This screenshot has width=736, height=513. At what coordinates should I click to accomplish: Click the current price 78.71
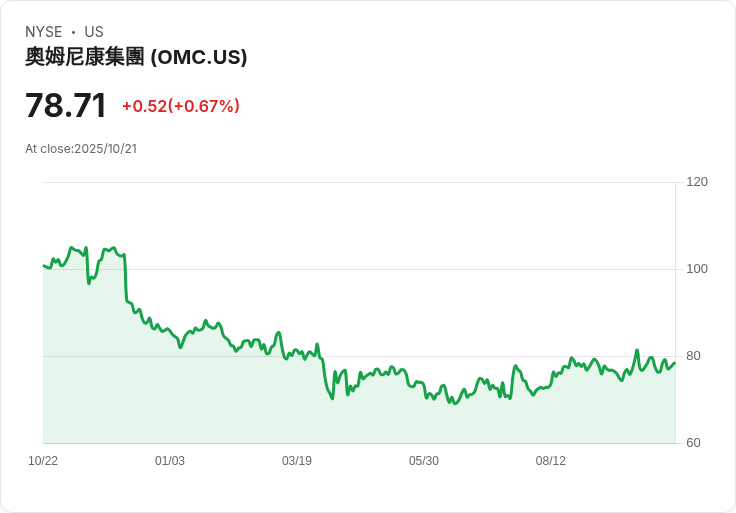click(x=66, y=105)
